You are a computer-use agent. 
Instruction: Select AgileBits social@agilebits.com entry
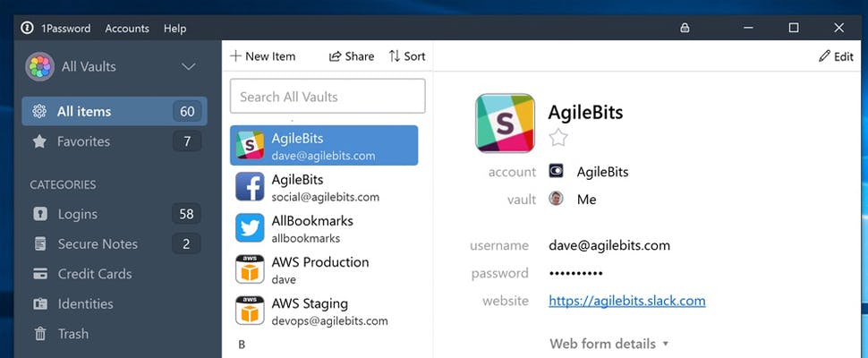click(324, 186)
